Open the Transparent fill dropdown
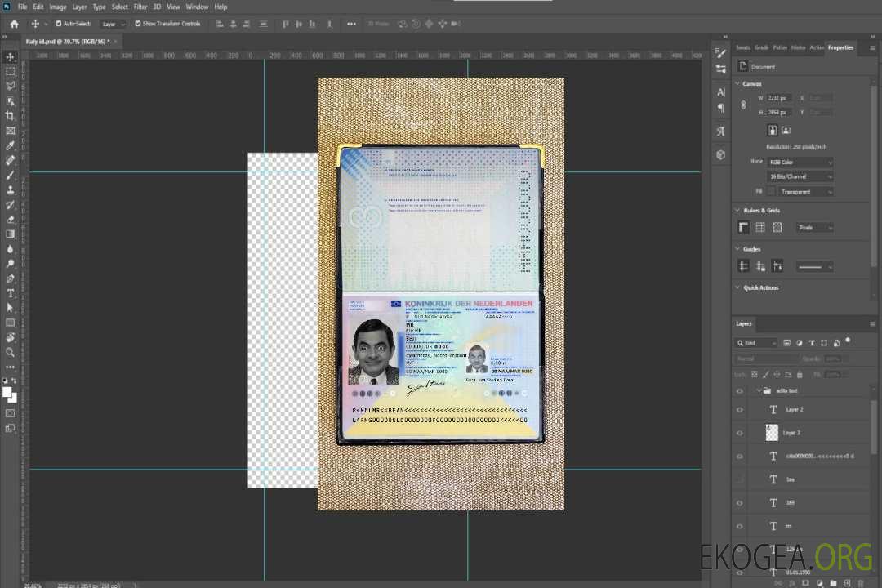882x588 pixels. 805,192
